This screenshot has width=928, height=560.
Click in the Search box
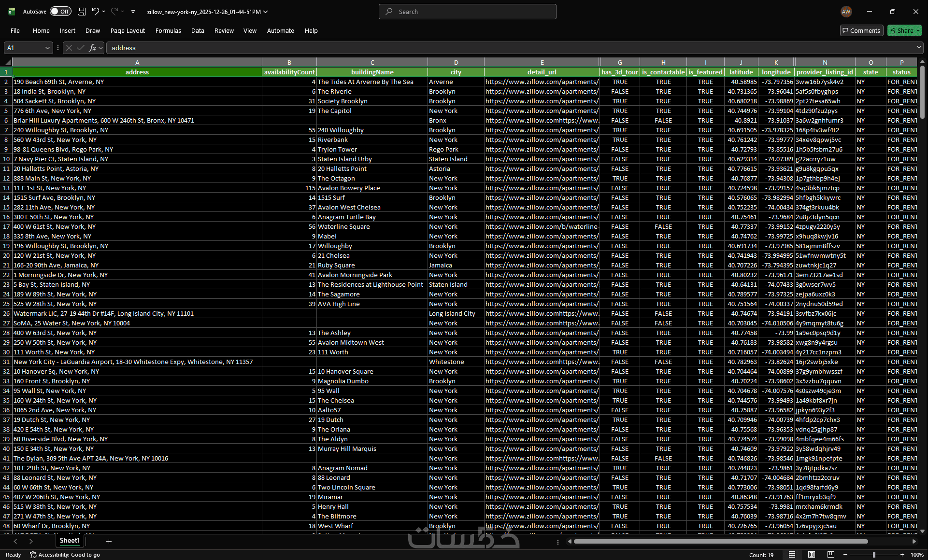468,12
